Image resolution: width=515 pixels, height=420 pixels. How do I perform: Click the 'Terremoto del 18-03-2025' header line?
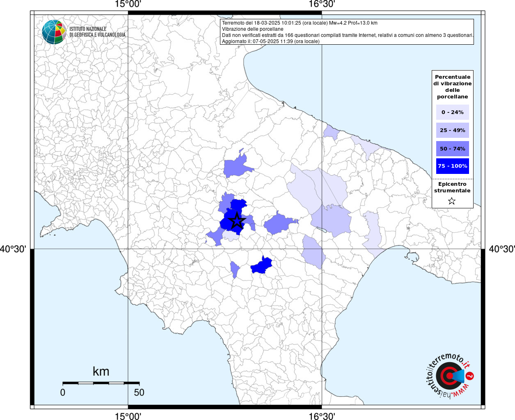[x=300, y=23]
